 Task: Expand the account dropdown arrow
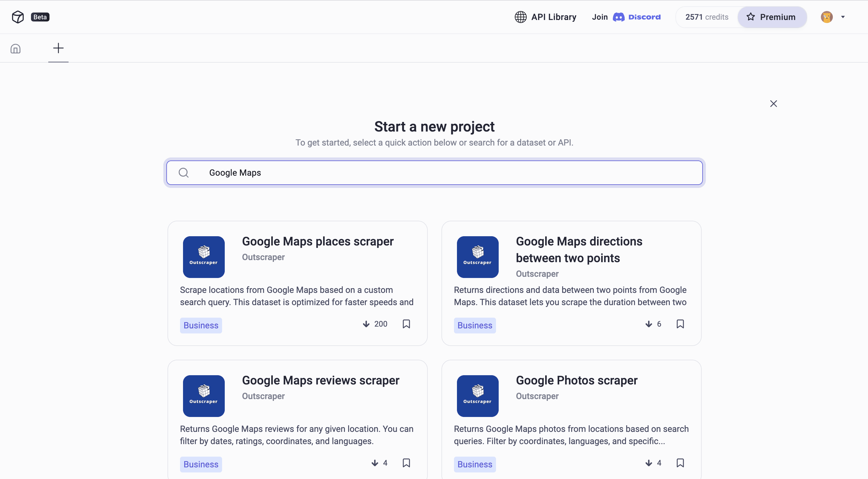click(843, 17)
